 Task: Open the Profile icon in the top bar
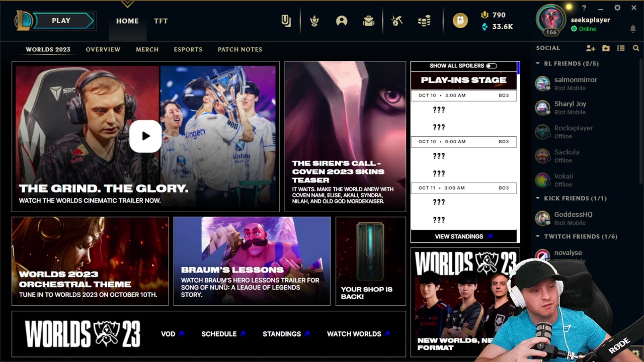pos(342,21)
